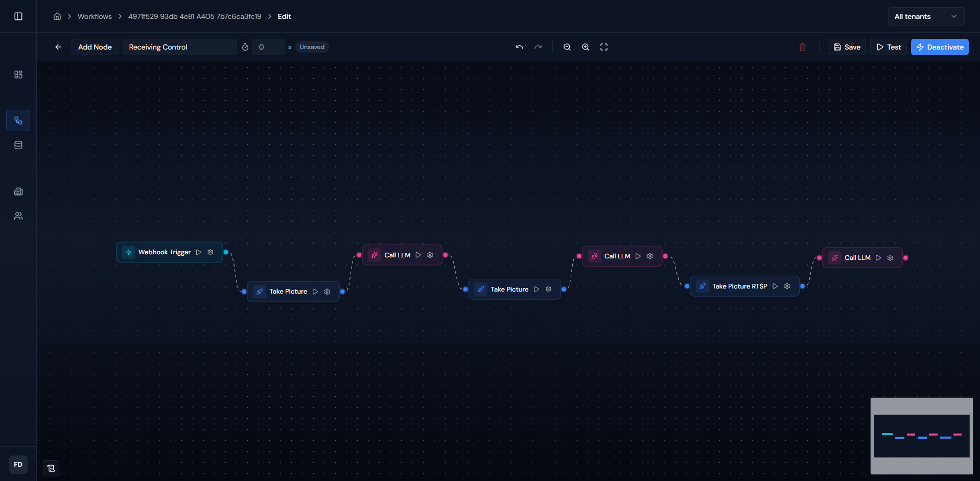Run the Webhook Trigger node play icon

(x=199, y=252)
